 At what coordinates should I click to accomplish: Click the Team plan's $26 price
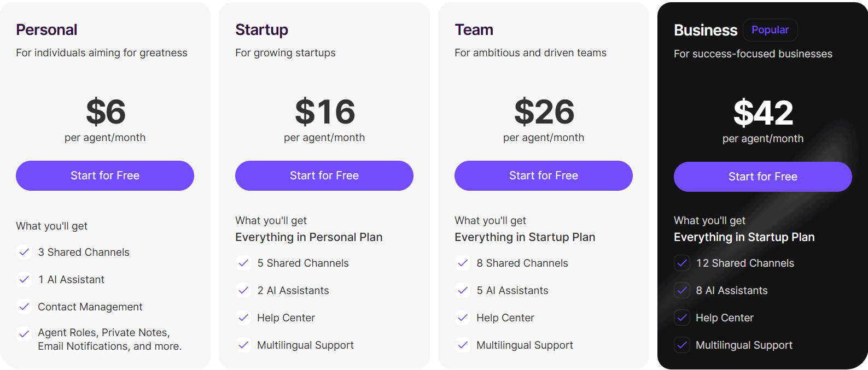pyautogui.click(x=544, y=112)
